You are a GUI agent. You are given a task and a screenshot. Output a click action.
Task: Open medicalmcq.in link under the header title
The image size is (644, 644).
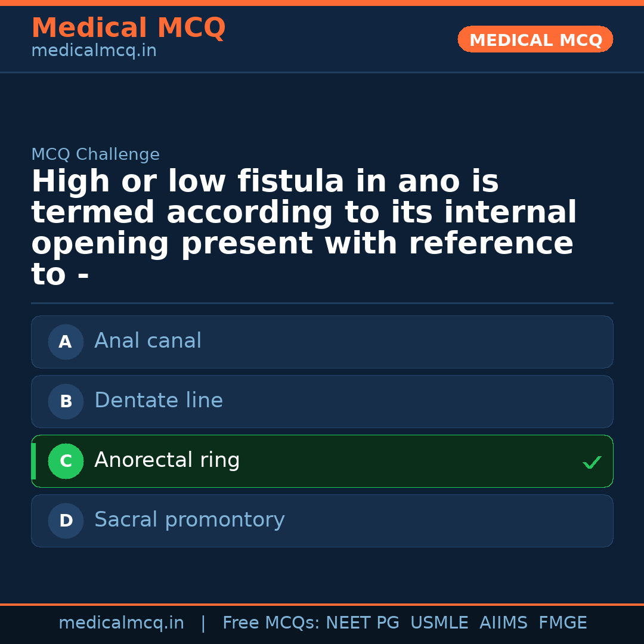coord(94,51)
